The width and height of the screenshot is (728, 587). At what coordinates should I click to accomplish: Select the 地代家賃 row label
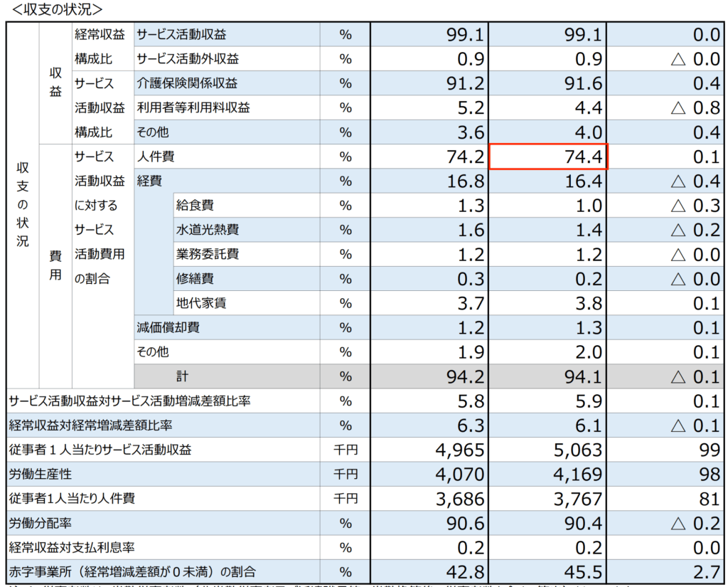pos(203,303)
